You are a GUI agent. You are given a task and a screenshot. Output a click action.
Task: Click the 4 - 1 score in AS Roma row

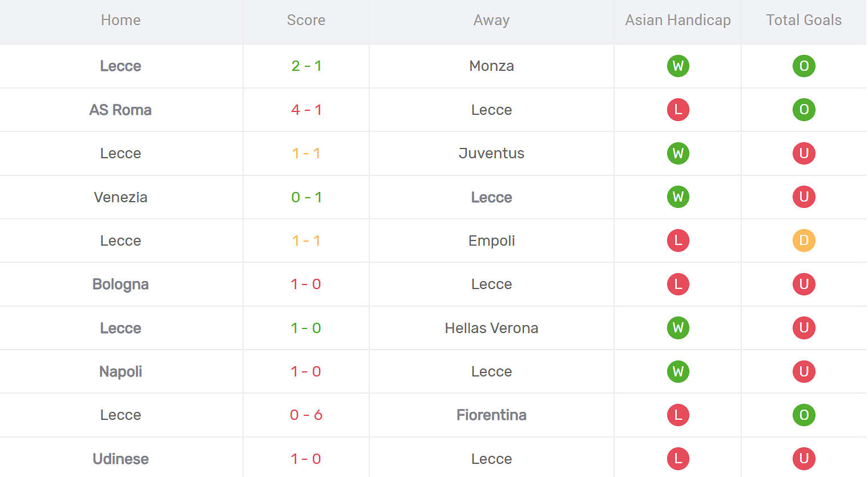tap(306, 110)
